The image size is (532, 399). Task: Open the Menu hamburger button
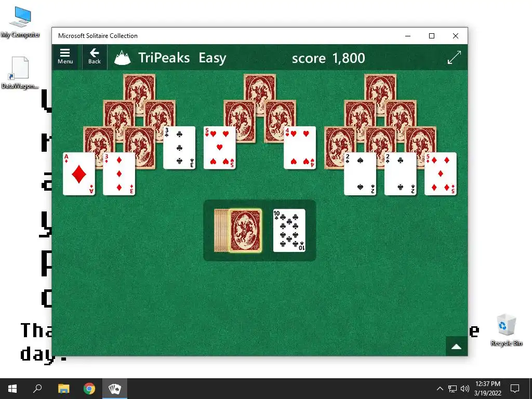(x=65, y=57)
